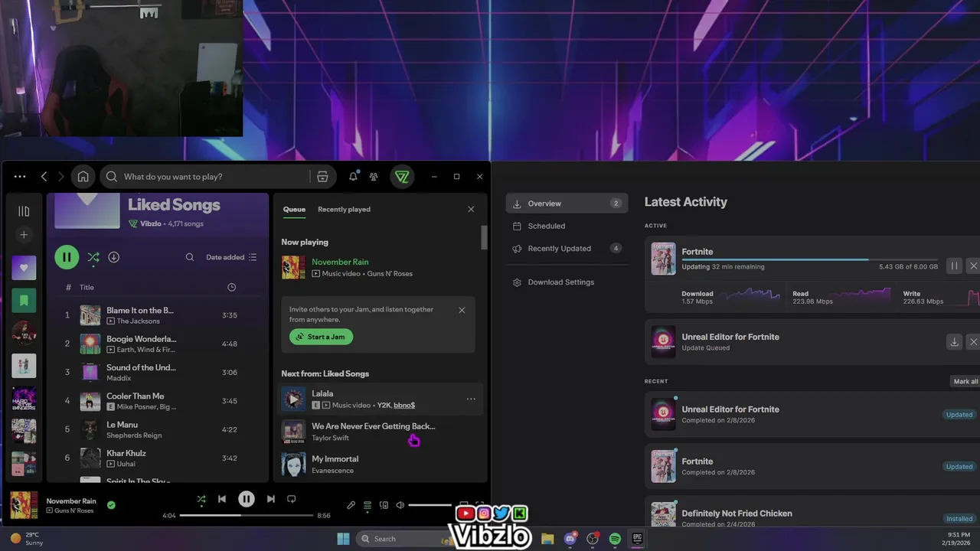
Task: Open Recently Updated in Epic downloads
Action: point(567,248)
